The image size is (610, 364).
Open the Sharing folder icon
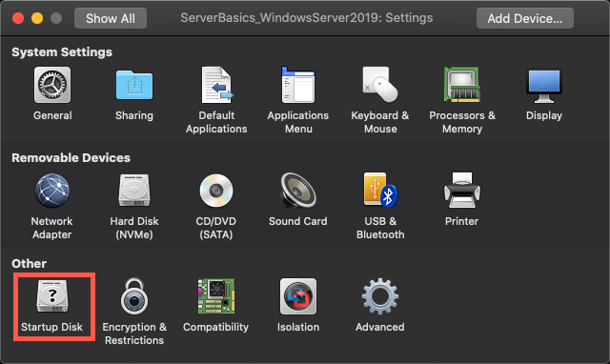coord(134,85)
